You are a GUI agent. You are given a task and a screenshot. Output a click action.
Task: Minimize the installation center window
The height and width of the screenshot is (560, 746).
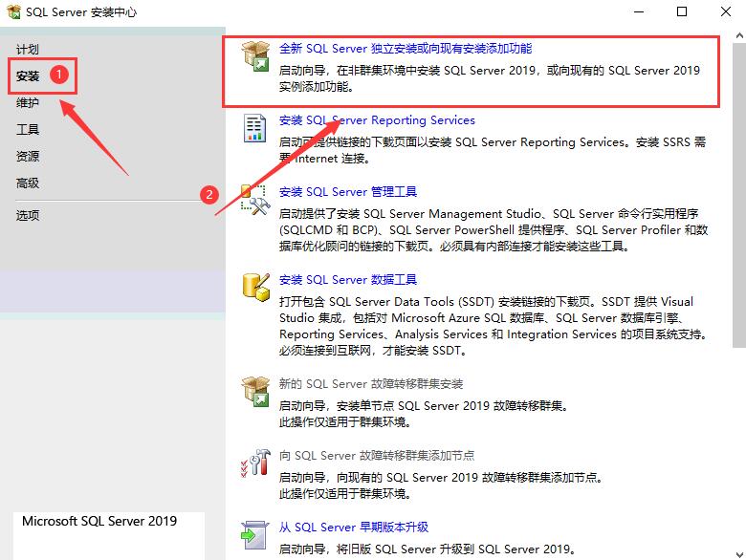pyautogui.click(x=639, y=11)
